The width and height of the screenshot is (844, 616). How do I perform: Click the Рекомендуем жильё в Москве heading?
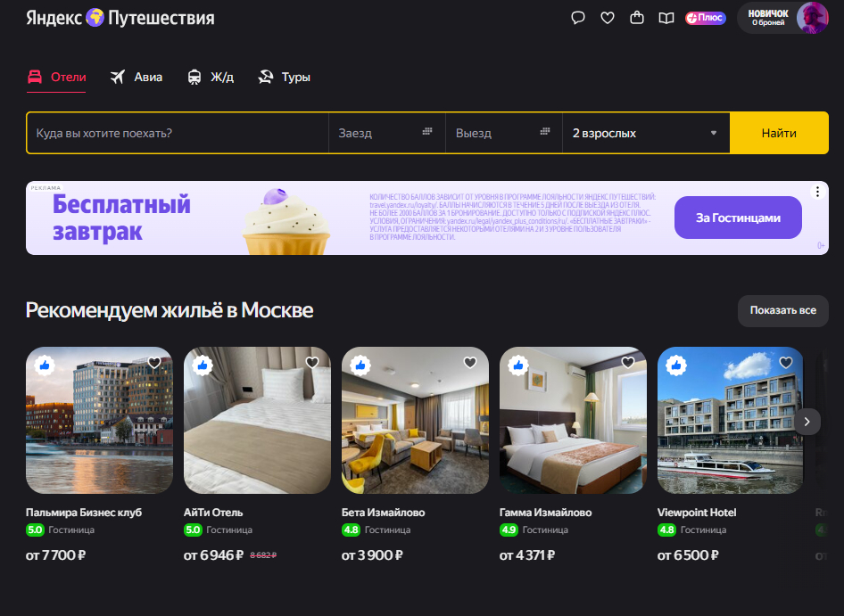(x=170, y=310)
